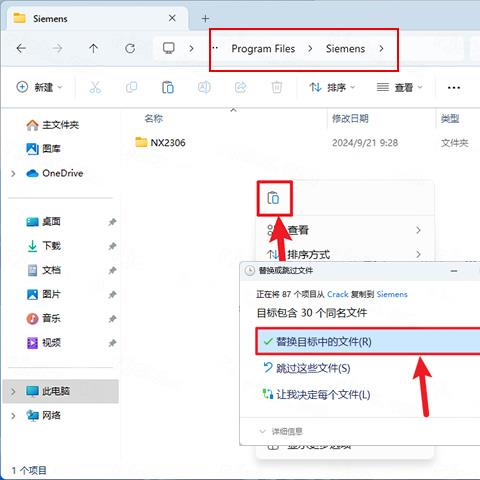Open 视频 videos shortcut in sidebar
Viewport: 480px width, 480px height.
(x=43, y=343)
